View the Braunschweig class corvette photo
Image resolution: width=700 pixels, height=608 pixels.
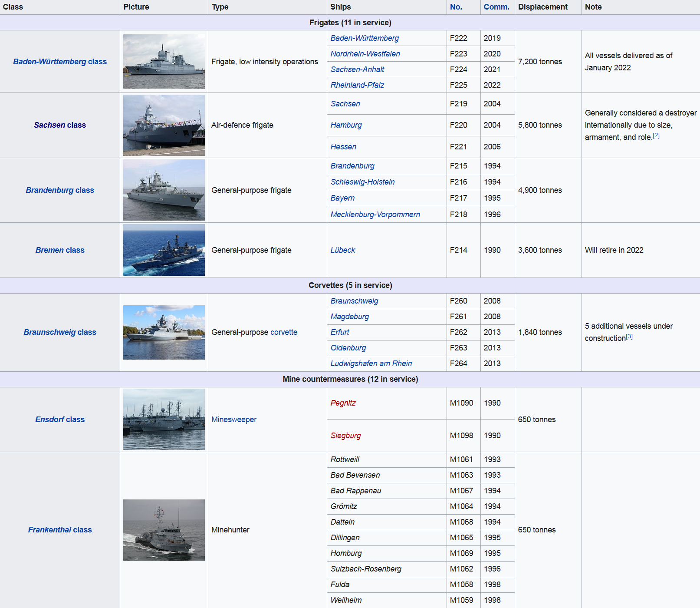click(164, 332)
